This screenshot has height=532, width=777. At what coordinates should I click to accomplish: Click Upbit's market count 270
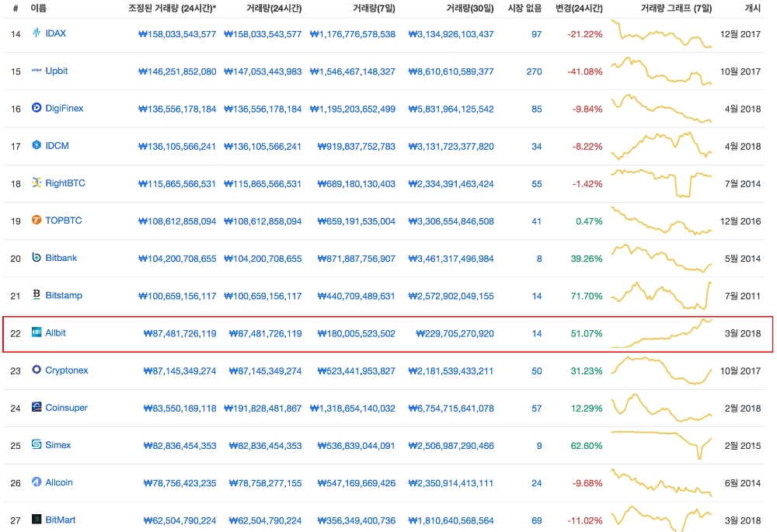pos(534,71)
